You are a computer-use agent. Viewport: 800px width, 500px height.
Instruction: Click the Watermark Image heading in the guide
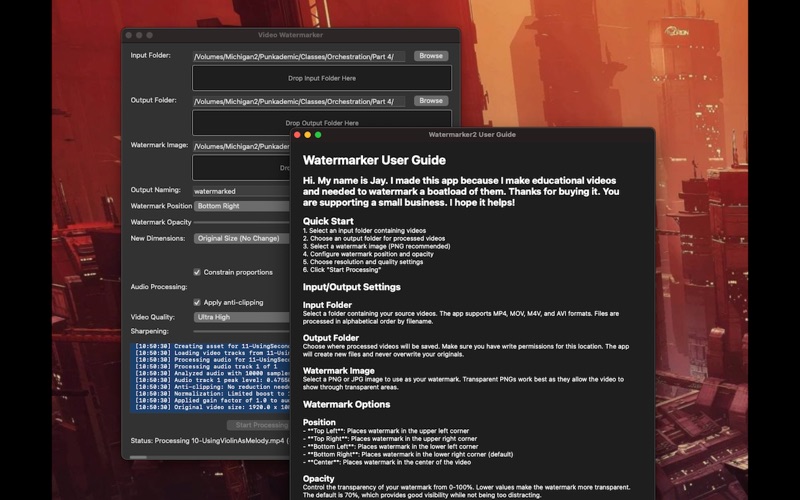click(338, 371)
